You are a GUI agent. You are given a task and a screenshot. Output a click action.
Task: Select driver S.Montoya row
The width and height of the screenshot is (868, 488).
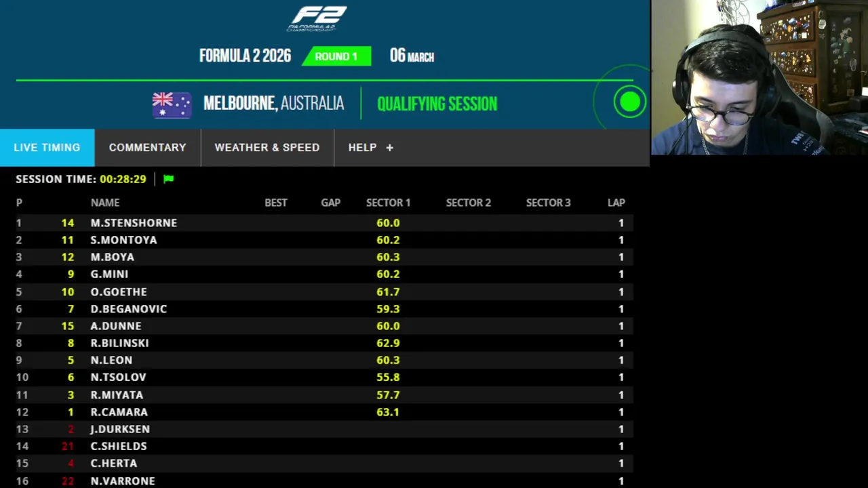tap(324, 240)
